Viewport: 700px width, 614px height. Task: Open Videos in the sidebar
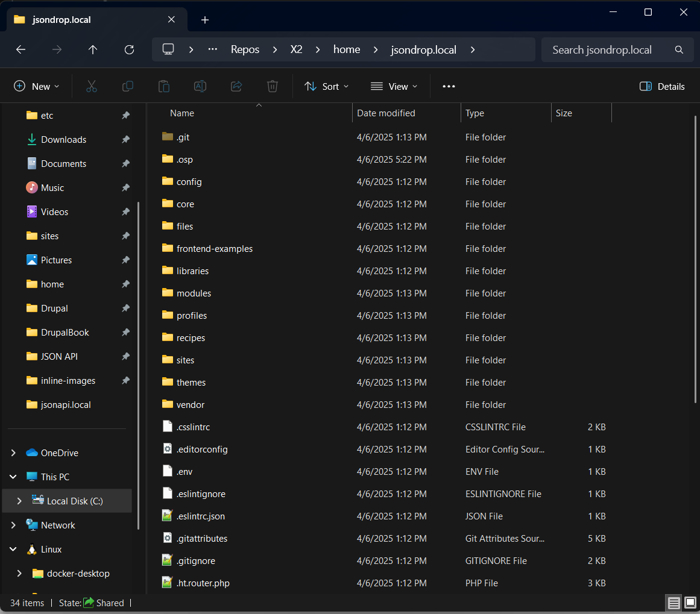click(54, 212)
